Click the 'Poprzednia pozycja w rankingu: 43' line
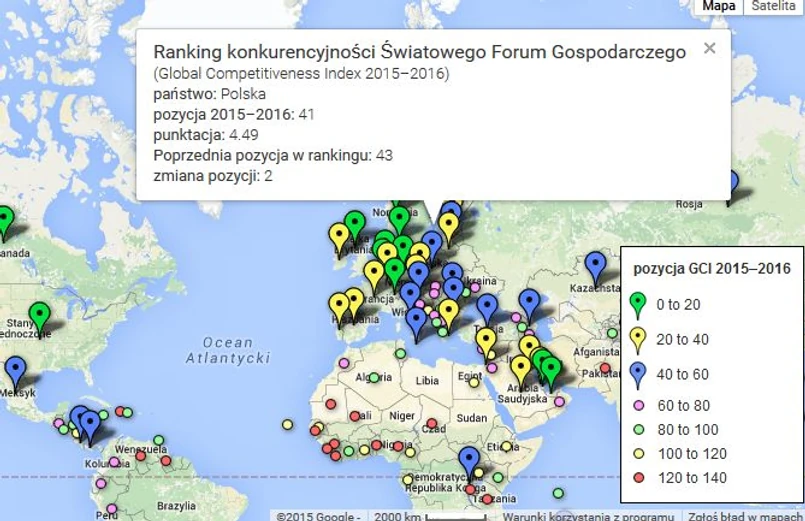This screenshot has height=521, width=805. (x=273, y=156)
